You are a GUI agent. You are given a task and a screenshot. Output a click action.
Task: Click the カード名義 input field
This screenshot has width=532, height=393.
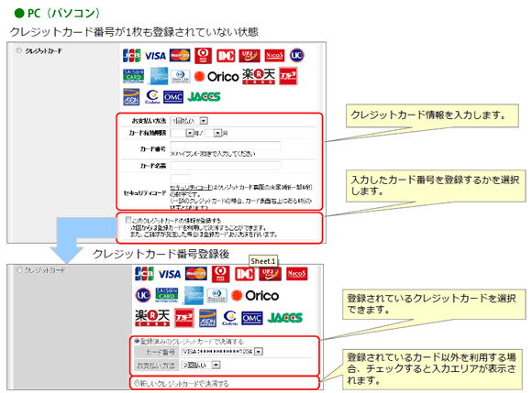click(226, 166)
